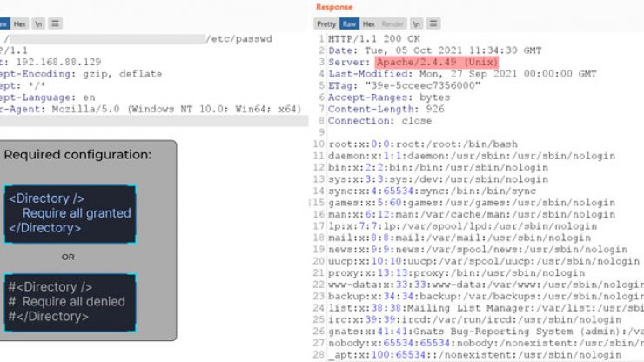The width and height of the screenshot is (644, 362).
Task: Select the lp:x:7:7 passwd entry
Action: (462, 226)
